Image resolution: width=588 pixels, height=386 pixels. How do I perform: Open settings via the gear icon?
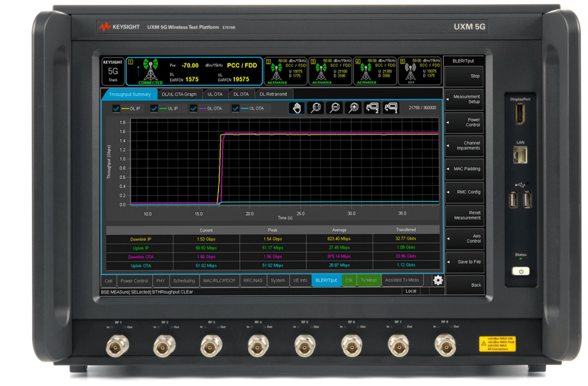coord(438,280)
